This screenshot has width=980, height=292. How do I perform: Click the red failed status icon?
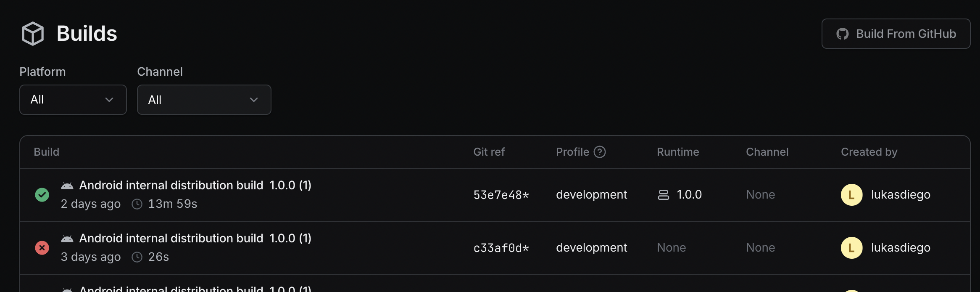42,248
